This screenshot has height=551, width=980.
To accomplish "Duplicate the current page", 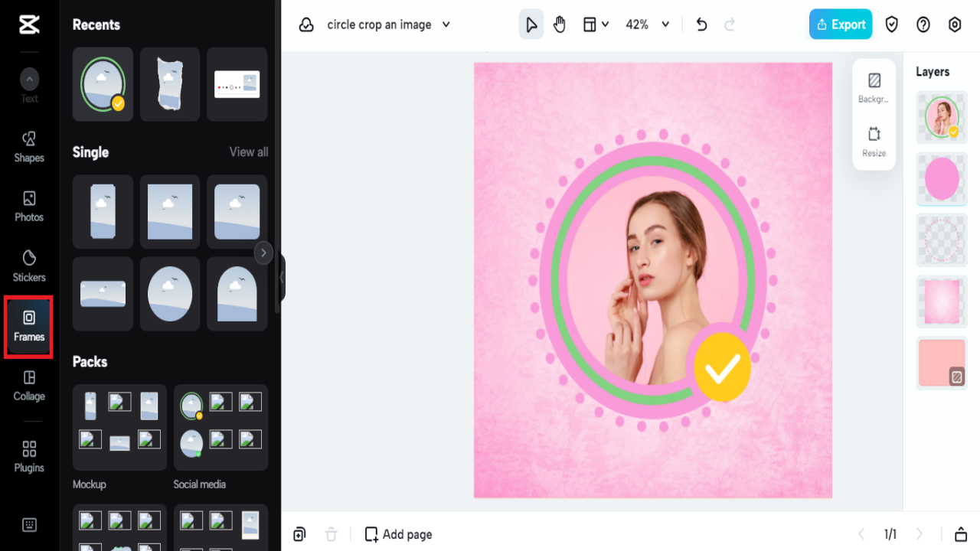I will pos(299,534).
